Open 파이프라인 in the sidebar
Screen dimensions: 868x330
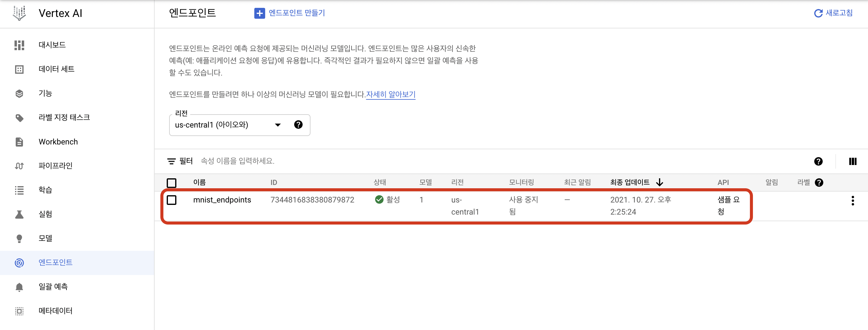coord(55,166)
